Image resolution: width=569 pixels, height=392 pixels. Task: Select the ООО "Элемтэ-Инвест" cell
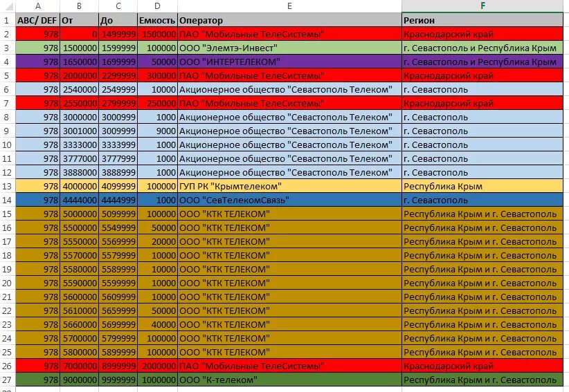pyautogui.click(x=289, y=48)
